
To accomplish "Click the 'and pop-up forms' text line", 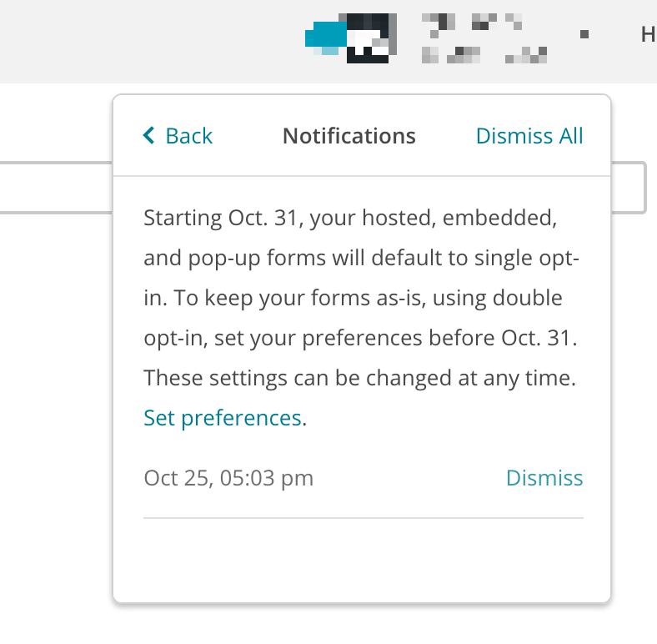I will tap(361, 258).
